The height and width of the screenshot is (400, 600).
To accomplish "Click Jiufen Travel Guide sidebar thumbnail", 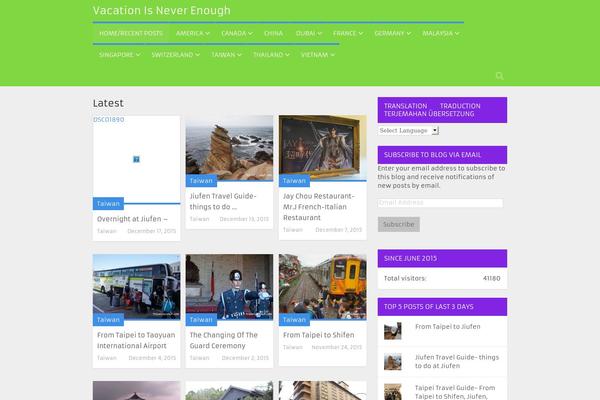I will click(393, 361).
